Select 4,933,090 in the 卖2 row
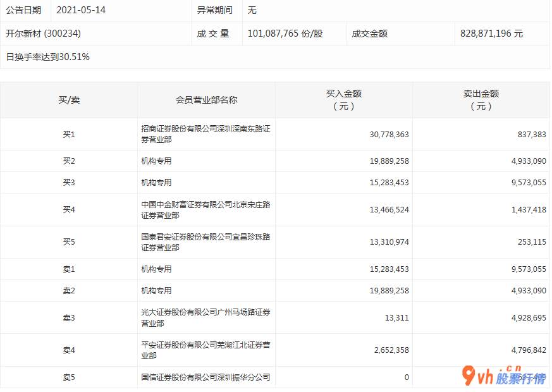Image resolution: width=552 pixels, height=392 pixels. click(529, 291)
